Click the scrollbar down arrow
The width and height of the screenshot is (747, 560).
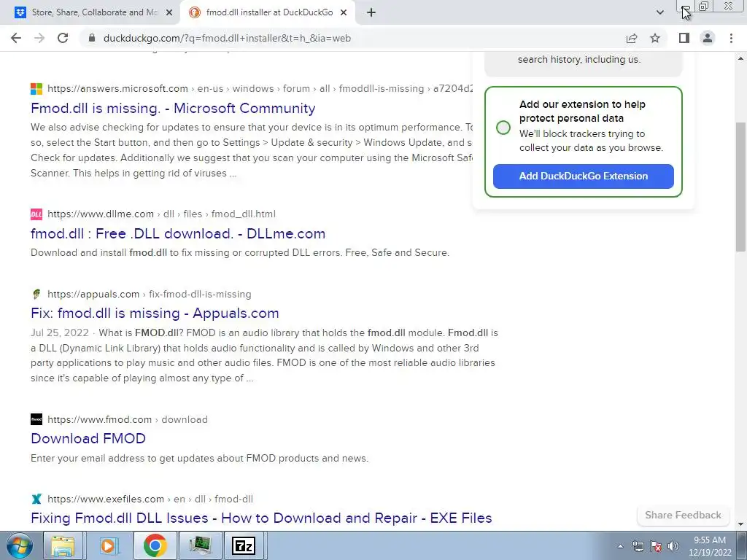[740, 524]
